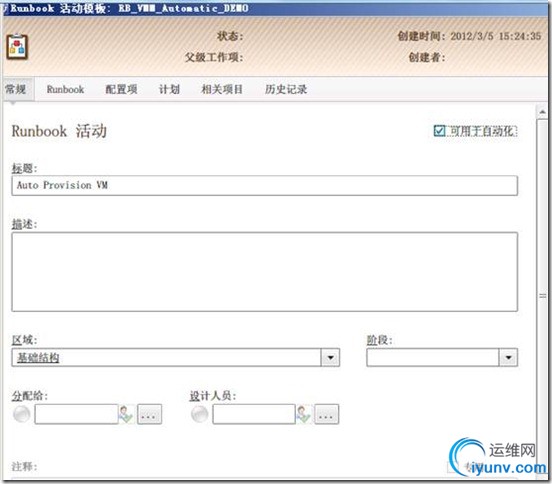The width and height of the screenshot is (552, 484).
Task: Open the 历史记录 tab
Action: pos(286,89)
